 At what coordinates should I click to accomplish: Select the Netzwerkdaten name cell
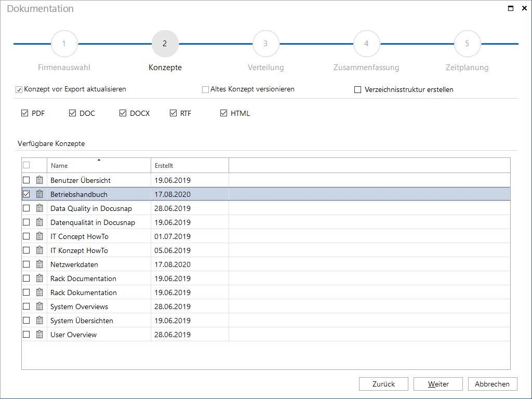[x=99, y=264]
